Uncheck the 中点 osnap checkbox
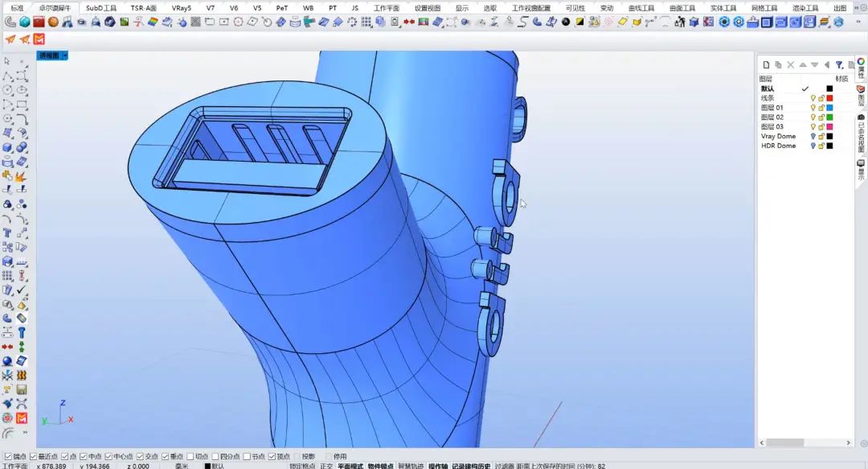The image size is (868, 469). (84, 456)
